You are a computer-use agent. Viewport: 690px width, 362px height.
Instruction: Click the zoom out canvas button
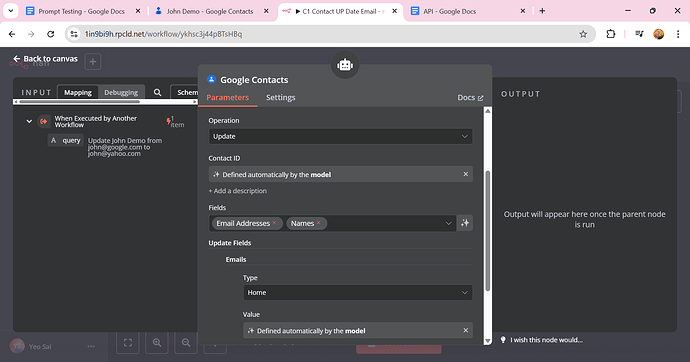point(186,343)
